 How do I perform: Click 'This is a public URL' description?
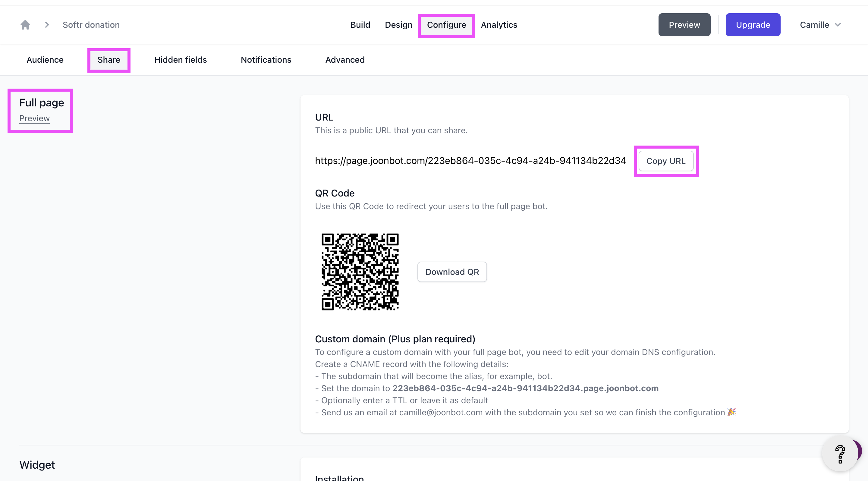[391, 130]
